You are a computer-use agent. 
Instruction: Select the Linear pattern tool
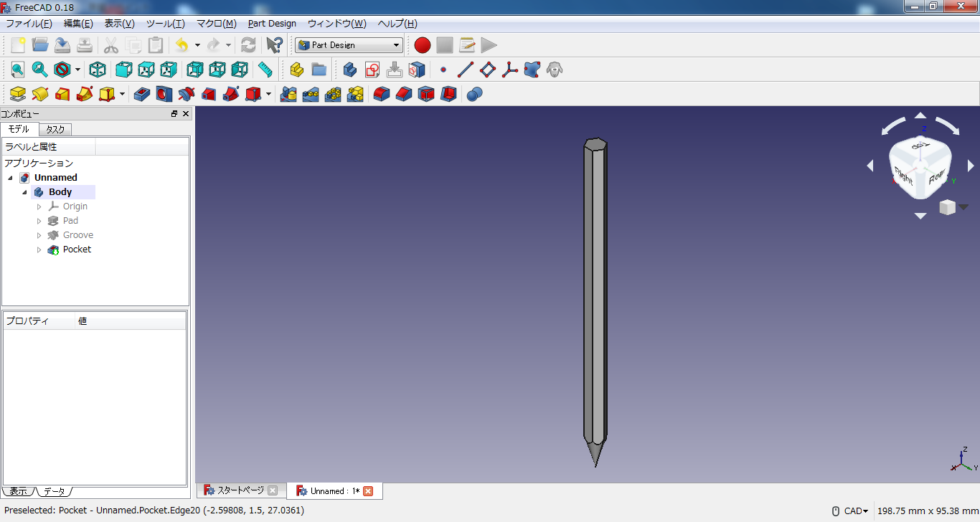311,94
